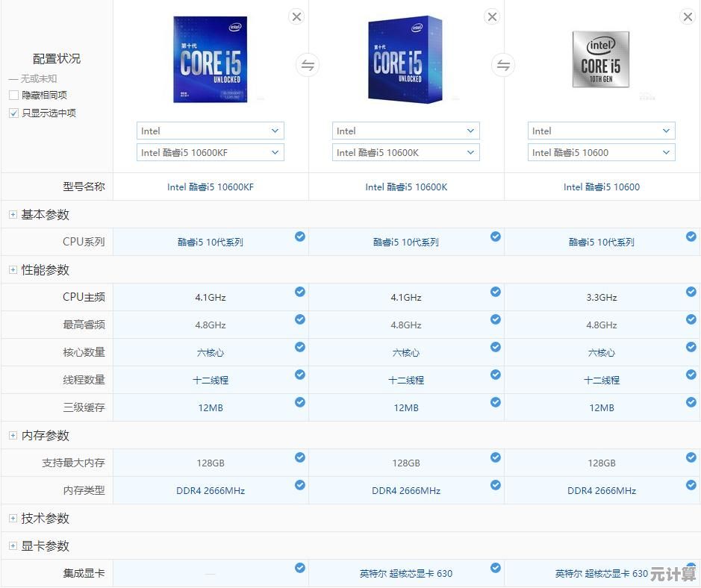Expand the 技术参数 section

11,518
